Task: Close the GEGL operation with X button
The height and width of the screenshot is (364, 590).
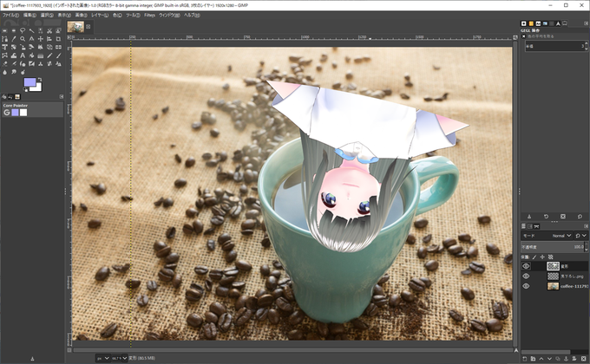Action: pyautogui.click(x=524, y=36)
